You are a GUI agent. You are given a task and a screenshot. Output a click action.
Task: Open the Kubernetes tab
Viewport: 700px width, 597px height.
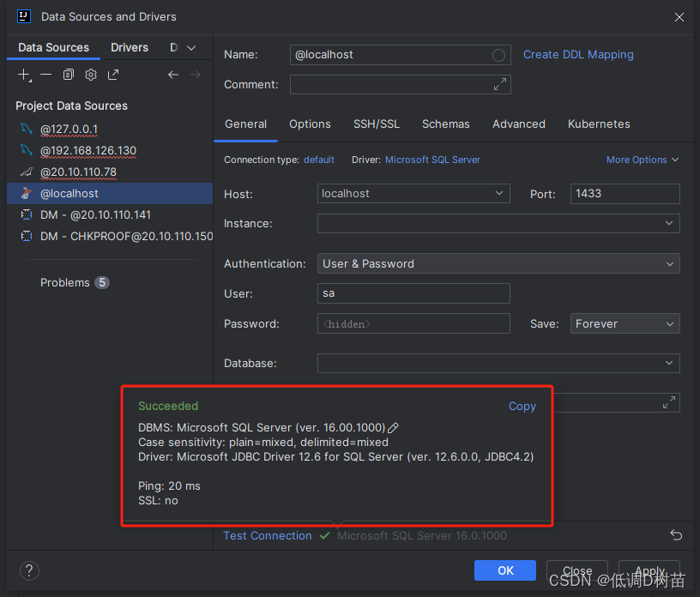click(x=599, y=124)
